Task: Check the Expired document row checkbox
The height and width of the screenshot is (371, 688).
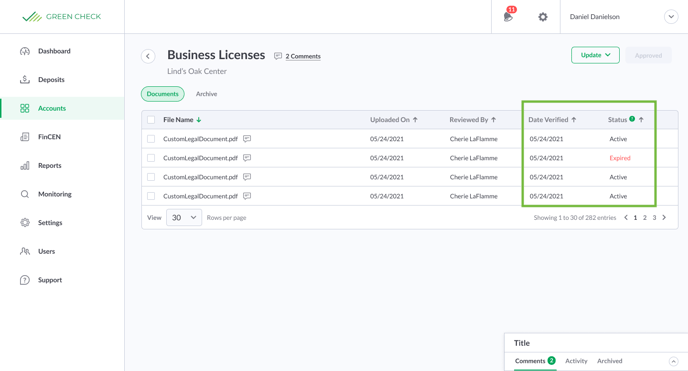Action: pos(151,158)
